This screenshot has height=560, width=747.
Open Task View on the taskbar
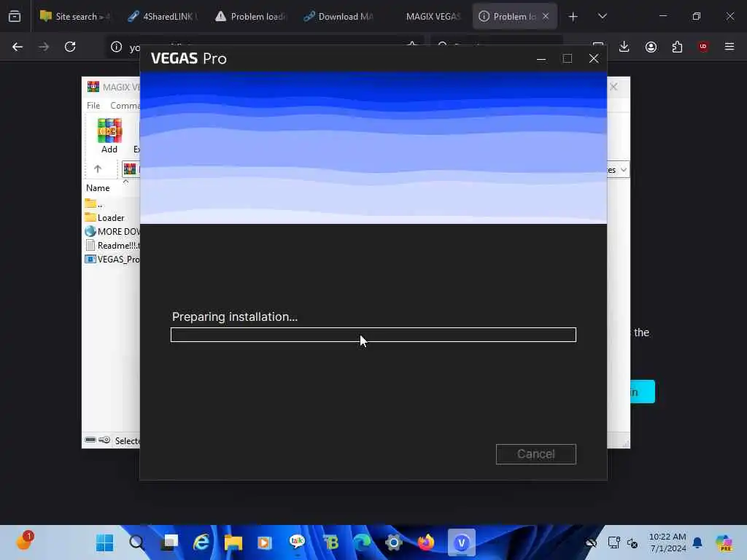click(169, 542)
